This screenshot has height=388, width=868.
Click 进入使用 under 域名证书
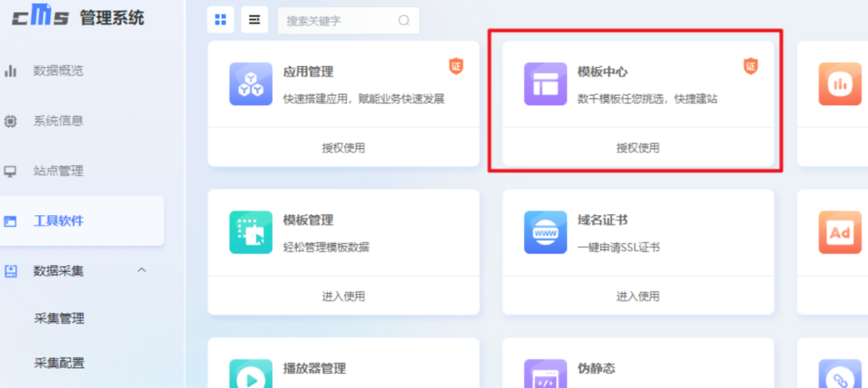click(x=637, y=297)
